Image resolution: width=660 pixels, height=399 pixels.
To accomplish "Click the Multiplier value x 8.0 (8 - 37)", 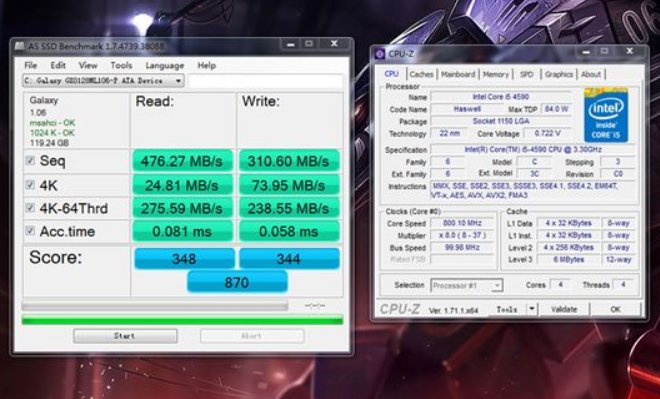I will [462, 235].
